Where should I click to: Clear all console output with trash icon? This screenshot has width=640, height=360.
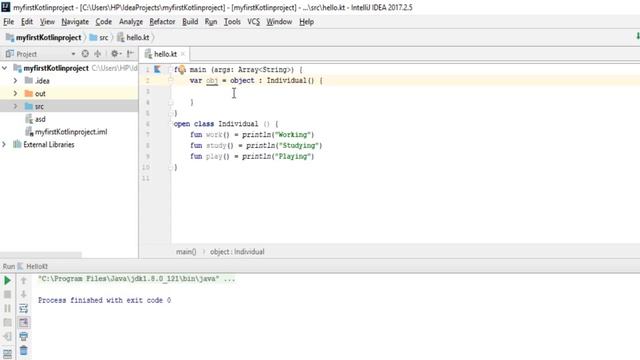(x=23, y=350)
